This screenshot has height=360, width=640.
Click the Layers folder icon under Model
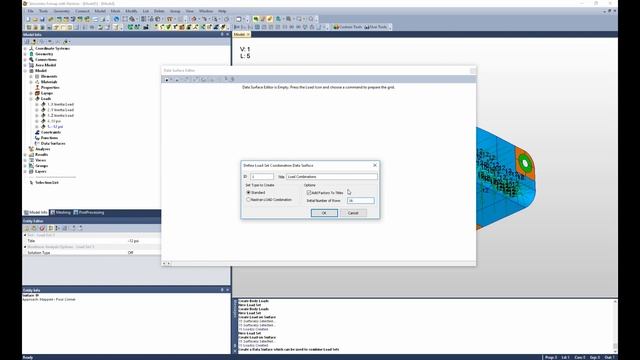pyautogui.click(x=37, y=93)
